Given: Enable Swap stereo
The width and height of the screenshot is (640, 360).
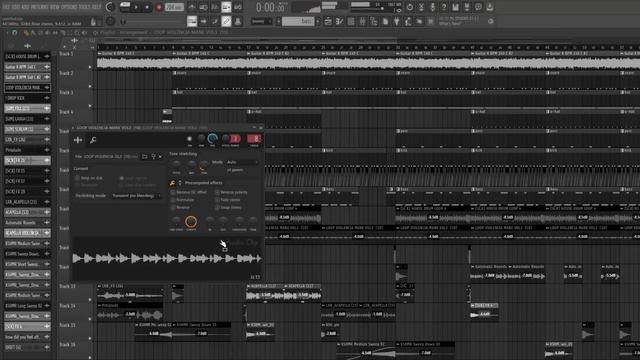Looking at the screenshot, I should click(217, 207).
